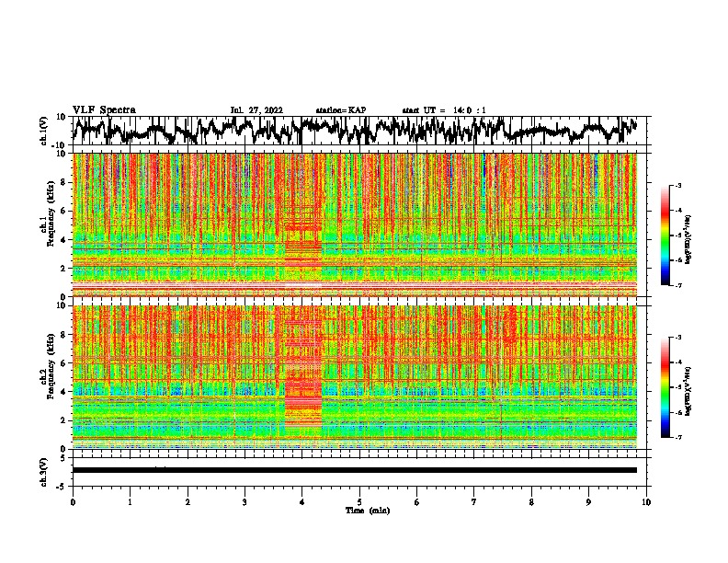Click the "9" tick label on the time axis

(588, 502)
